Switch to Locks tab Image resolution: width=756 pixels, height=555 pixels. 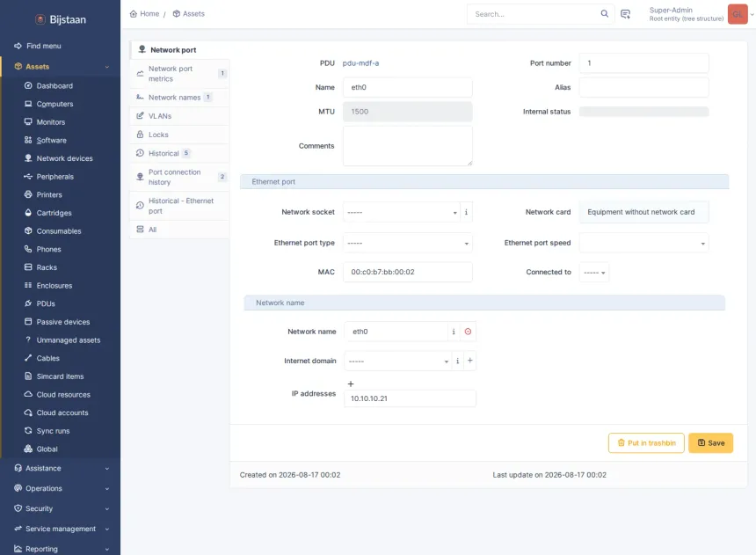[179, 135]
